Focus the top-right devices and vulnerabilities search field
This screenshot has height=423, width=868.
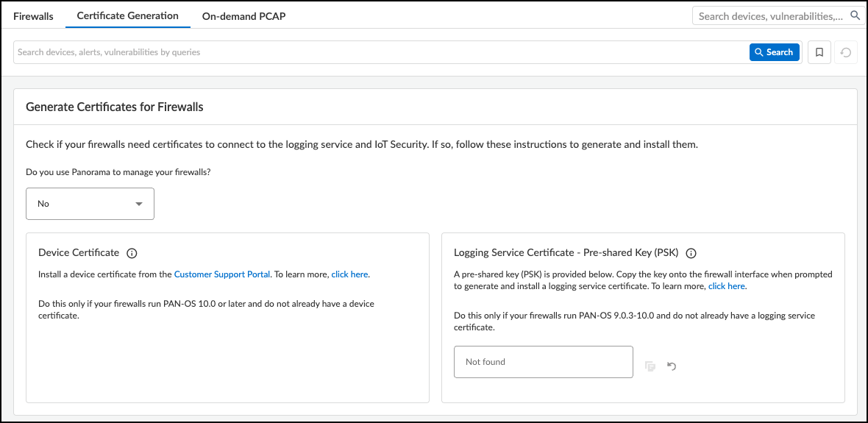[x=770, y=16]
